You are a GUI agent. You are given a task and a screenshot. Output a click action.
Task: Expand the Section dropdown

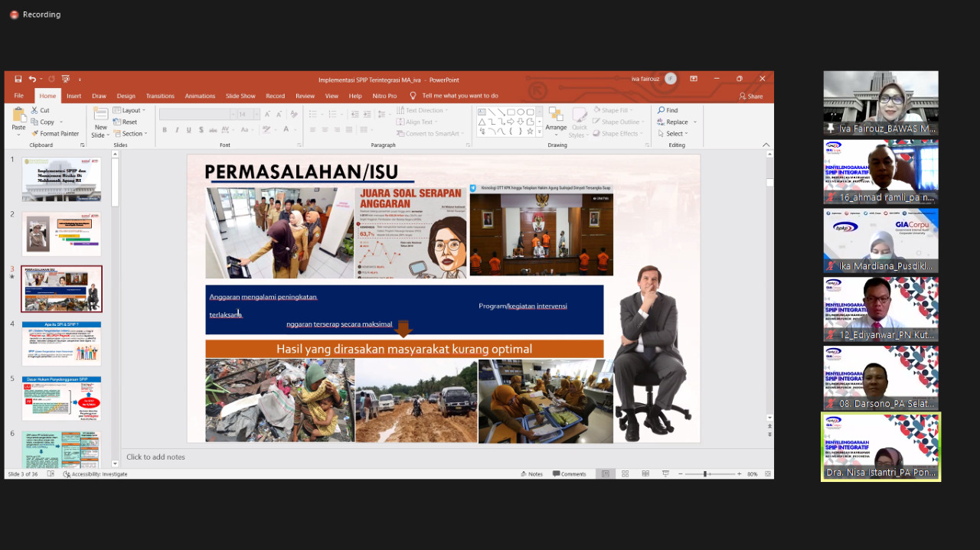(129, 133)
